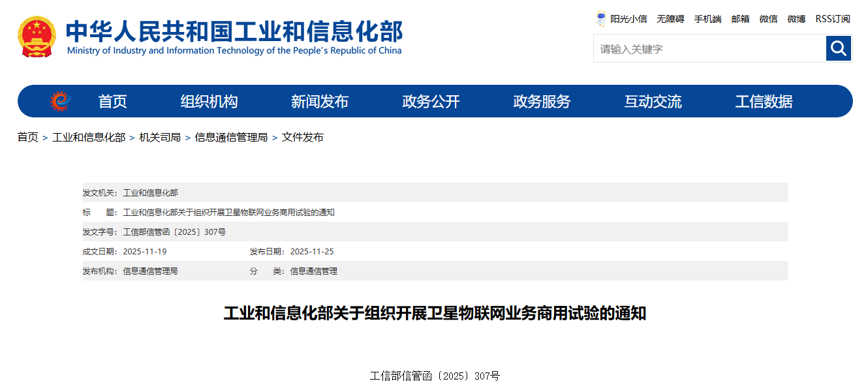Click the 信息通信管理局 breadcrumb link

pos(231,138)
